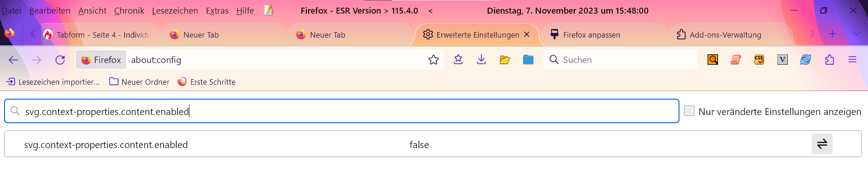Open the hamburger application menu

click(x=852, y=60)
